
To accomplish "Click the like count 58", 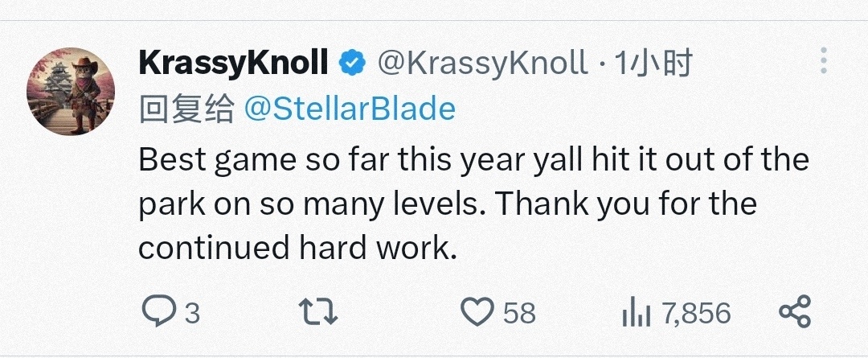I will click(519, 313).
